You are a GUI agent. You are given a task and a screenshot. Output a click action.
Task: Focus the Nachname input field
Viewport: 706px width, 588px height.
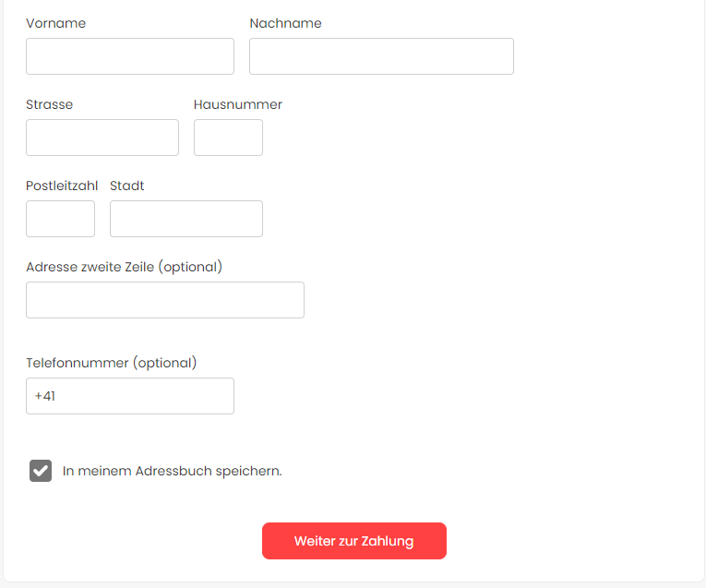(381, 56)
